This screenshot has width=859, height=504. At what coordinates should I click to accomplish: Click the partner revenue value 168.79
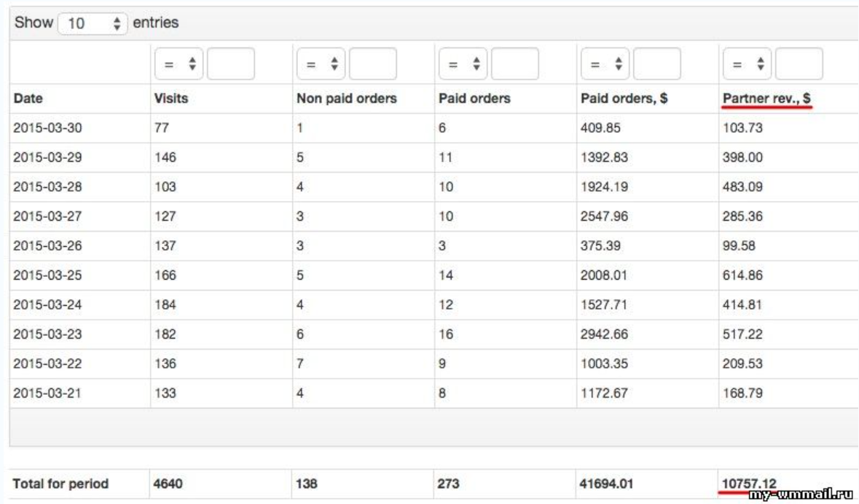click(742, 393)
